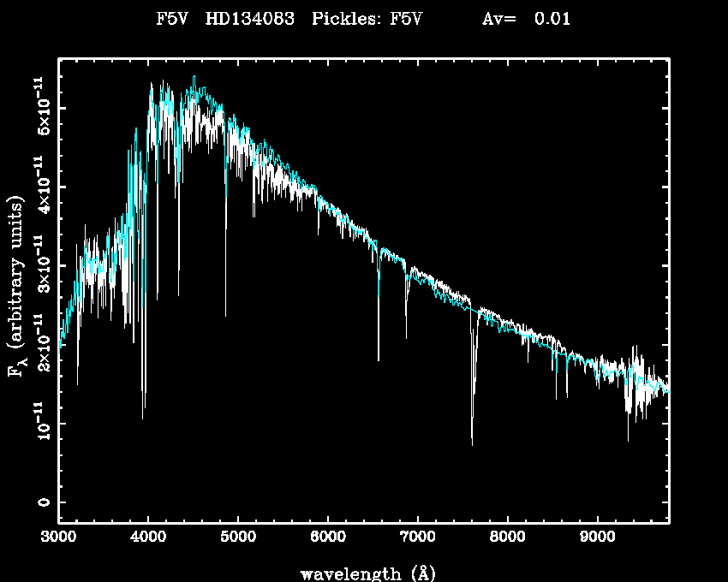728x582 pixels.
Task: Click the 7000 x-axis tick label
Action: [x=417, y=537]
